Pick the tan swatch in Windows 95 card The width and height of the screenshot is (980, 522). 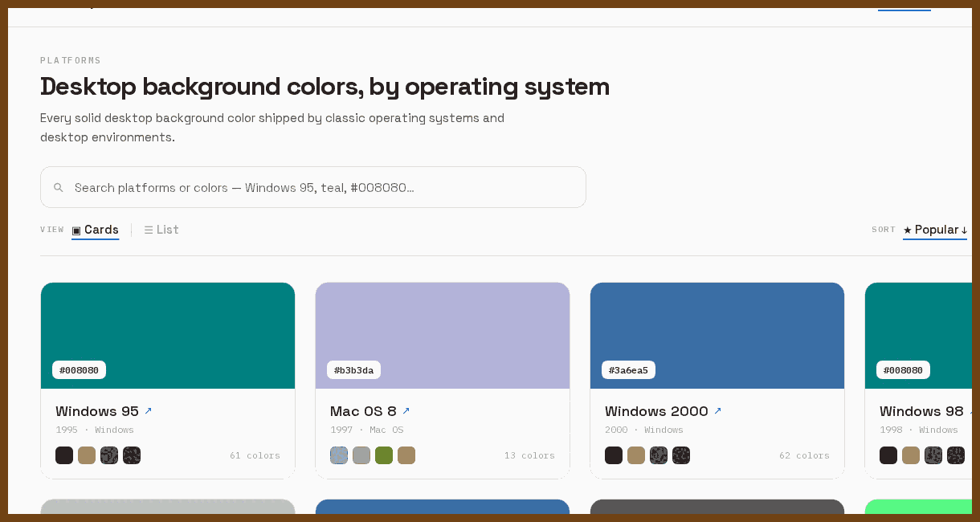point(87,455)
